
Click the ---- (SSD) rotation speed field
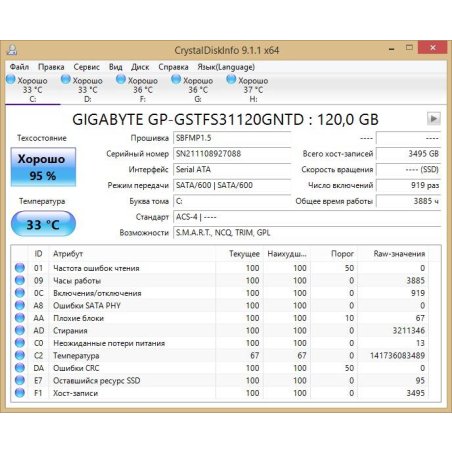(x=408, y=170)
